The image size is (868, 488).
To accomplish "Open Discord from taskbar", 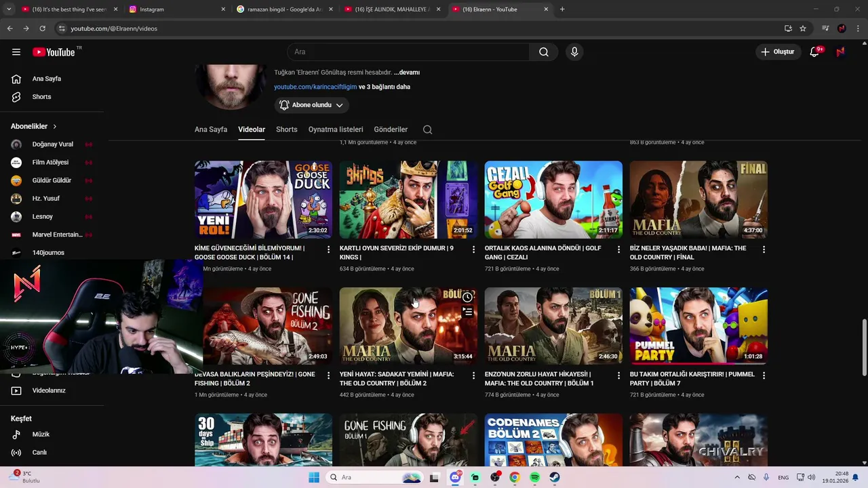I will 455,477.
